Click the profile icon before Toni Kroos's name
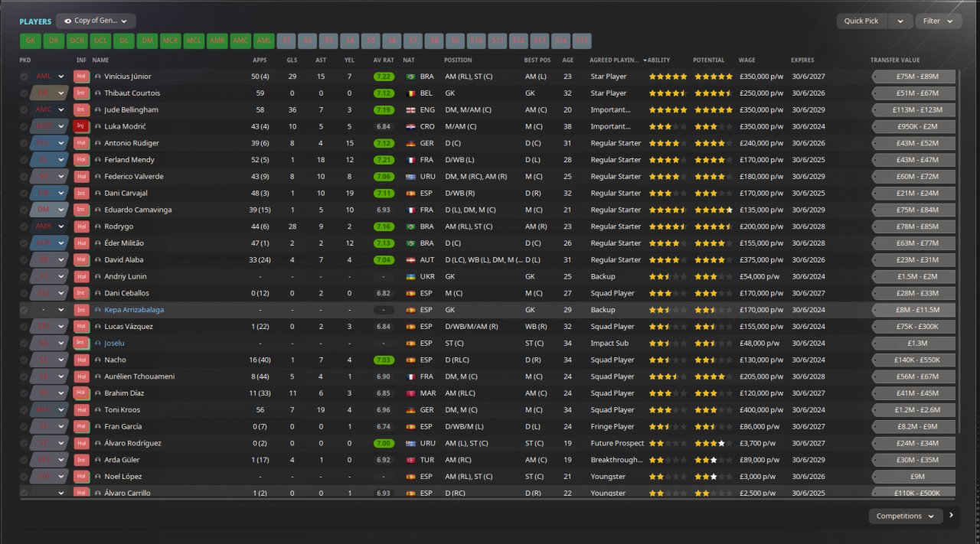Image resolution: width=980 pixels, height=544 pixels. (98, 410)
